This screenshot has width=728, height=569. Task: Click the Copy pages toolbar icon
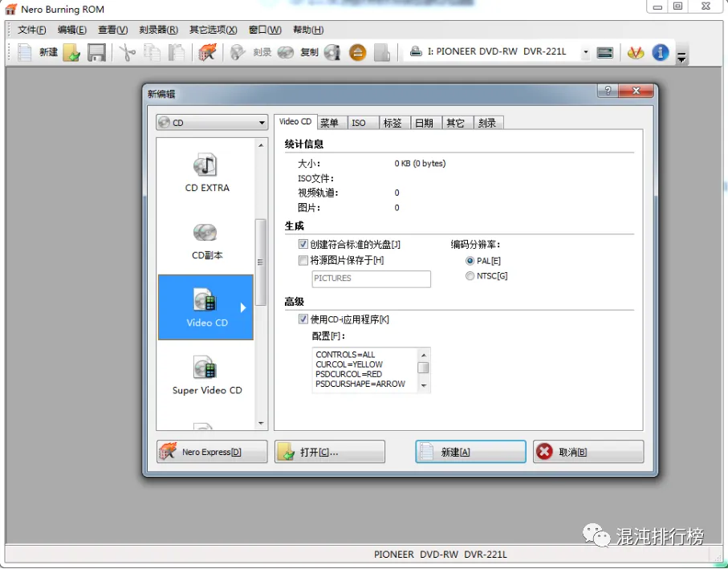(152, 52)
